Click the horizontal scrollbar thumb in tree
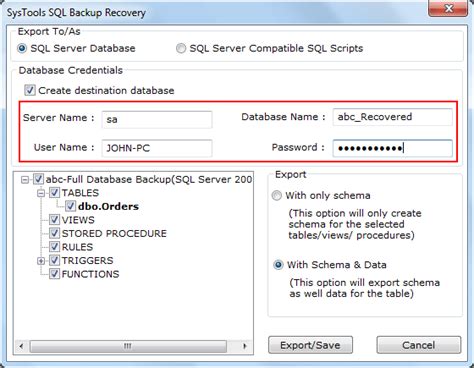474x368 pixels. click(x=128, y=346)
